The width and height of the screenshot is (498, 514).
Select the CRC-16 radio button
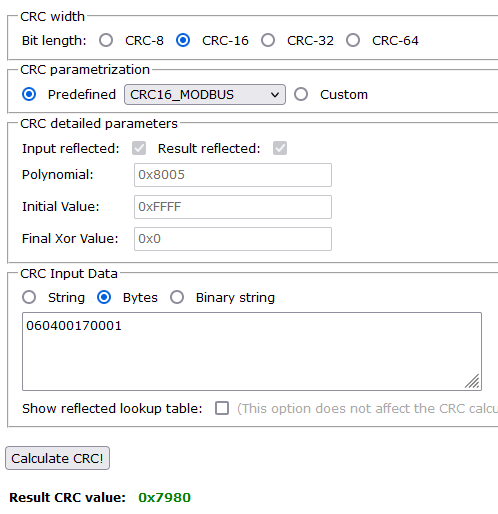183,40
